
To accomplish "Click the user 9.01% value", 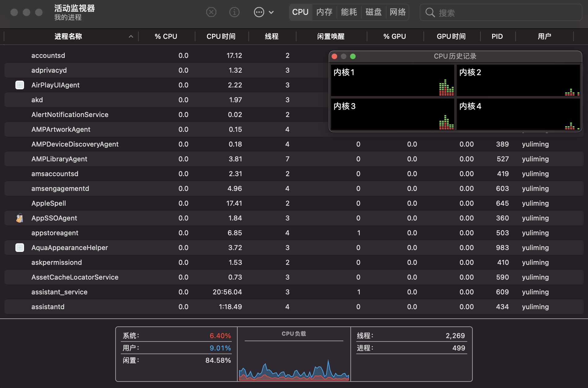I will (x=220, y=348).
